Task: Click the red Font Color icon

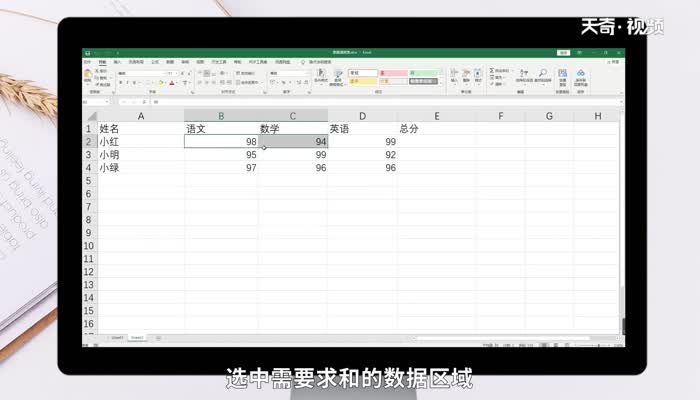Action: (x=172, y=83)
